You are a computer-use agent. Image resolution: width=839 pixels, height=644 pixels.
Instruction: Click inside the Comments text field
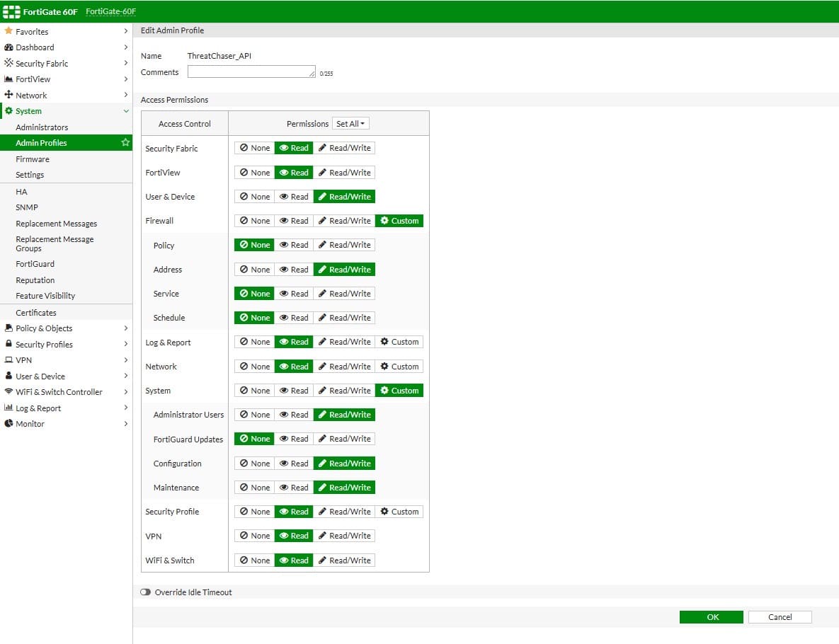coord(251,72)
